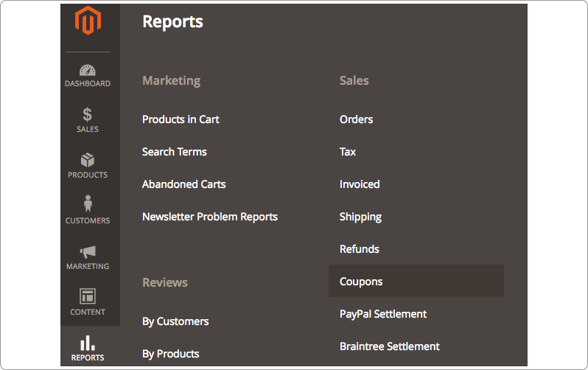Select the Content layout icon

[88, 296]
